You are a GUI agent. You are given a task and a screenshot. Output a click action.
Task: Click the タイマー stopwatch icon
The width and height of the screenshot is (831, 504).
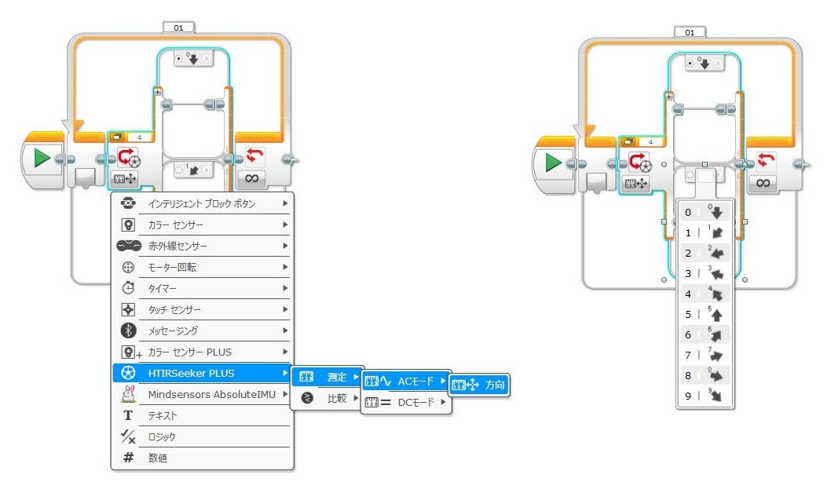128,288
